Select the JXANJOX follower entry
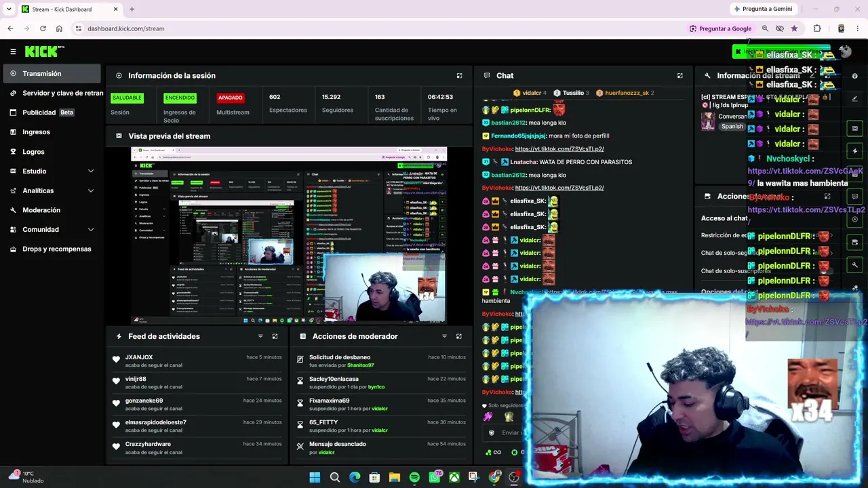 [x=197, y=361]
